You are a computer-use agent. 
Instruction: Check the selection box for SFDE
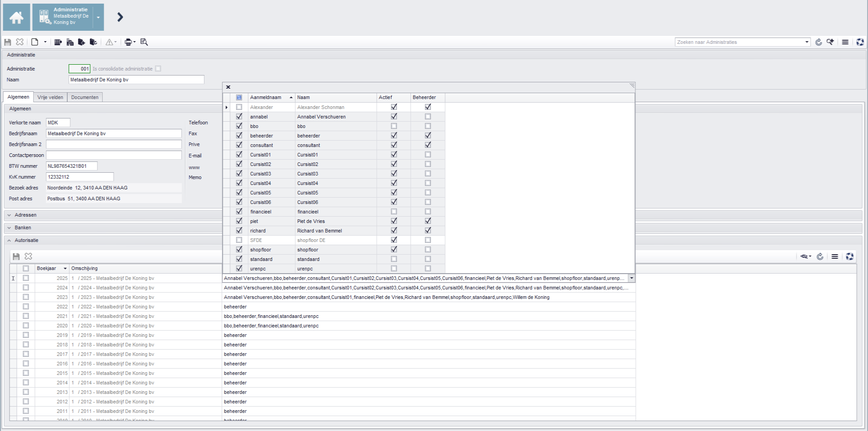239,240
